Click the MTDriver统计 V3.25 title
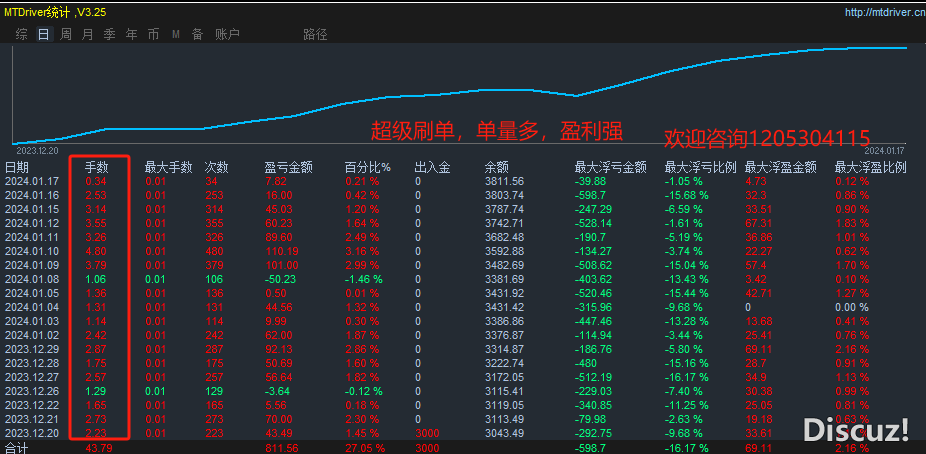 point(56,12)
